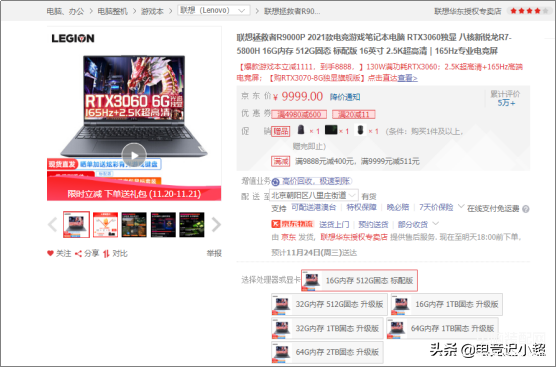556x367 pixels.
Task: Click 预约送货 delivery option
Action: (373, 224)
